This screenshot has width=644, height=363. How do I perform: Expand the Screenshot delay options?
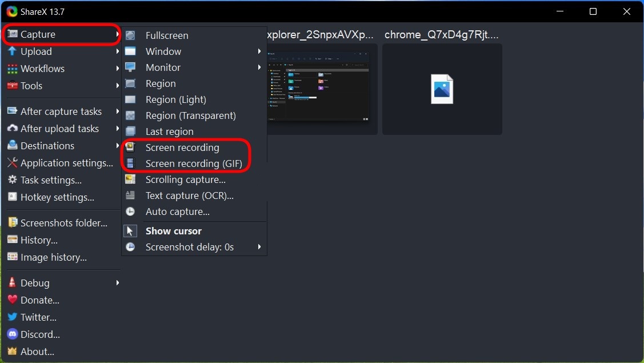190,247
